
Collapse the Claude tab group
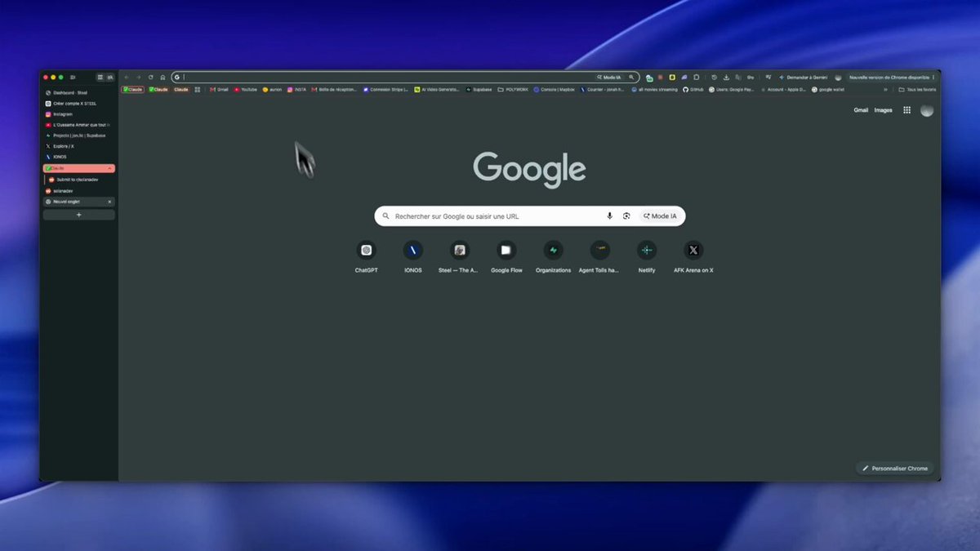[109, 168]
